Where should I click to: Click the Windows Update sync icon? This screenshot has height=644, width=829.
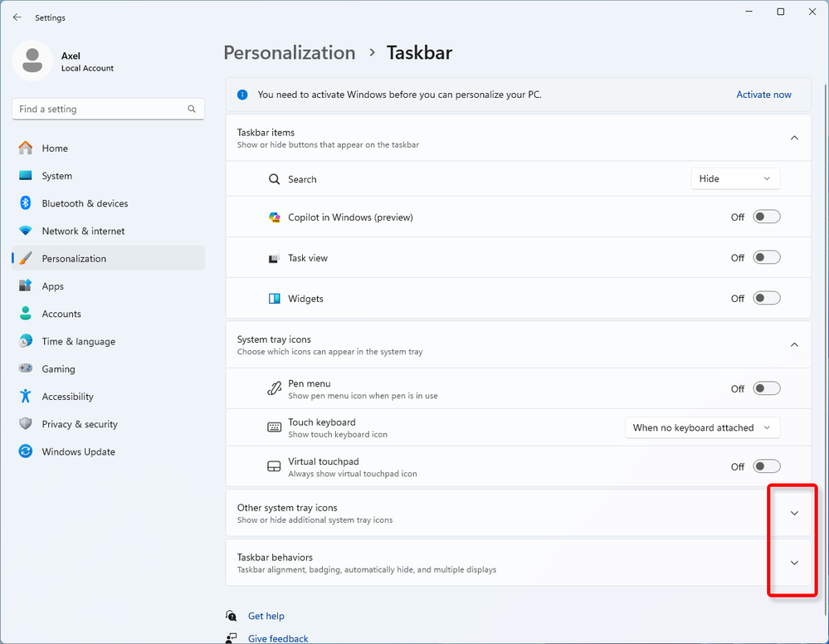(x=26, y=451)
